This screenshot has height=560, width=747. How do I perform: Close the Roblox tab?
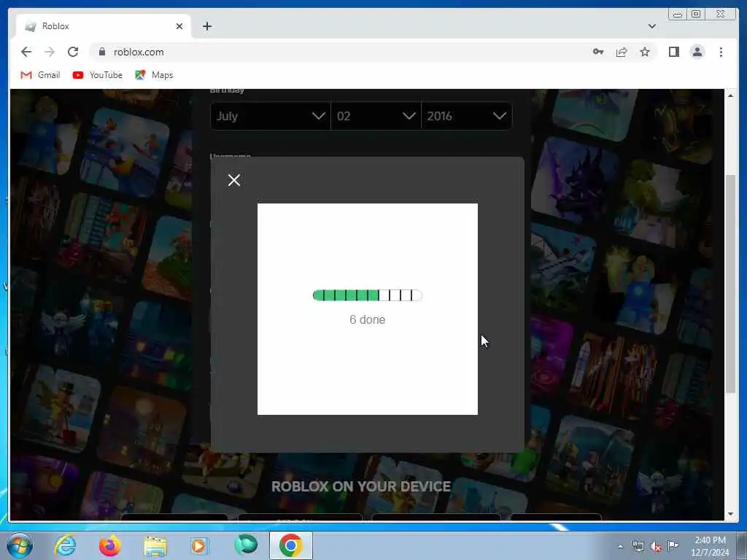tap(179, 26)
